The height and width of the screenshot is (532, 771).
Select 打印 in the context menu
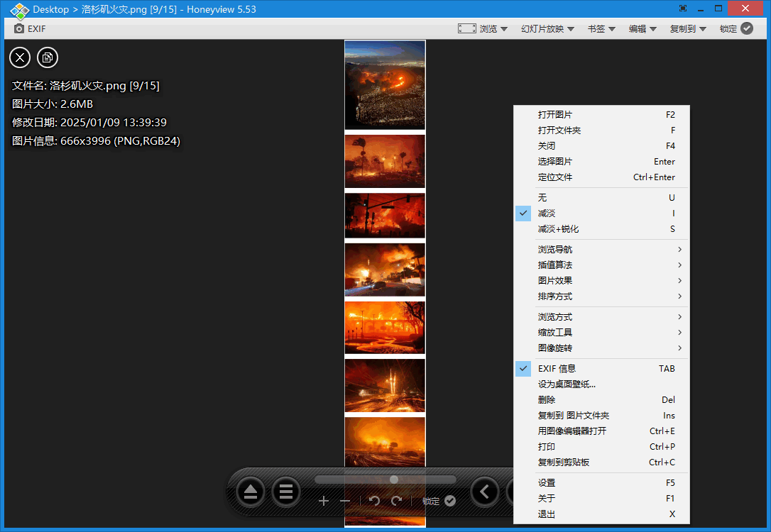pyautogui.click(x=547, y=446)
